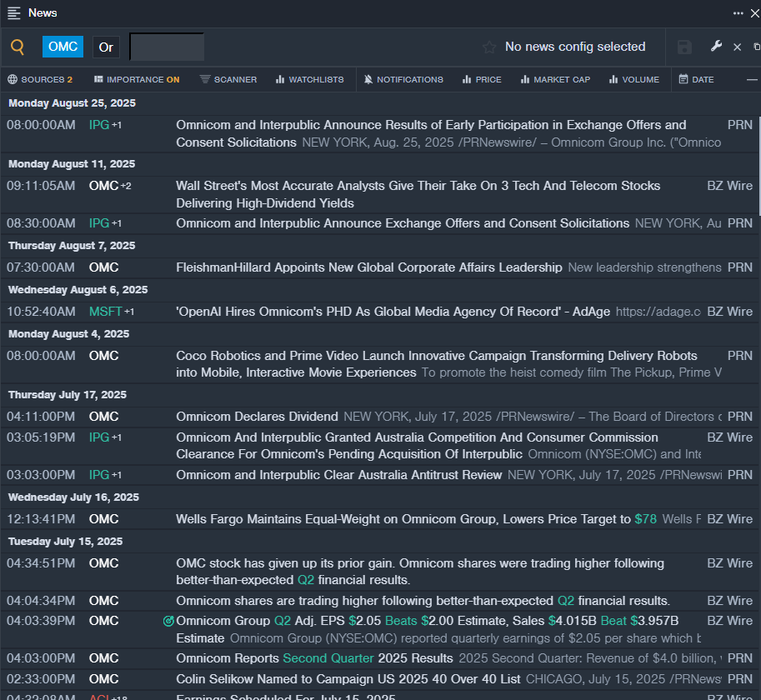Click the funnel icon beside Scanner
Screen dimensions: 761x700
pyautogui.click(x=205, y=79)
